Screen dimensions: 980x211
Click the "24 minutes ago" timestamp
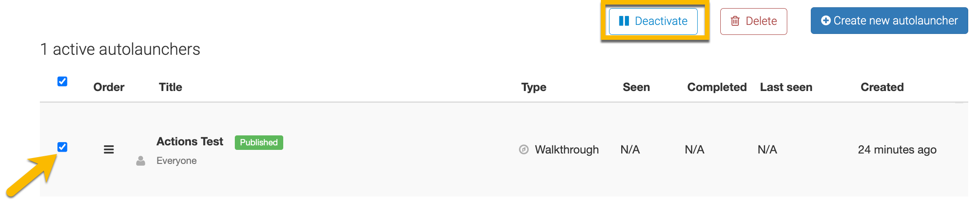pyautogui.click(x=897, y=150)
